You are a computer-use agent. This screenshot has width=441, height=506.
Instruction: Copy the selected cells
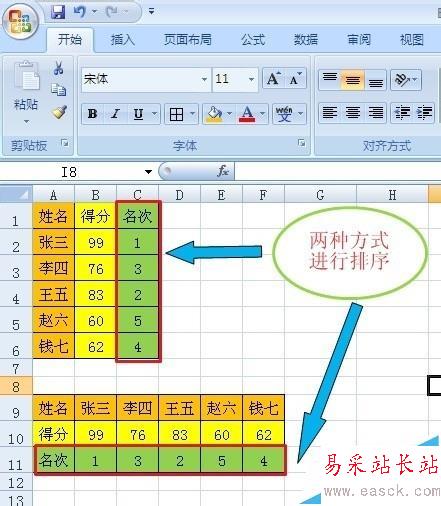pyautogui.click(x=59, y=90)
